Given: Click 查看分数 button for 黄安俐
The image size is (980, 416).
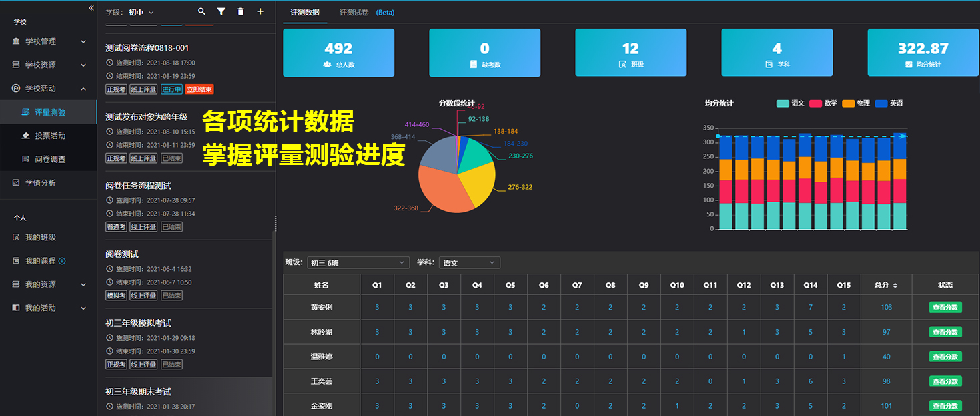Looking at the screenshot, I should click(945, 307).
